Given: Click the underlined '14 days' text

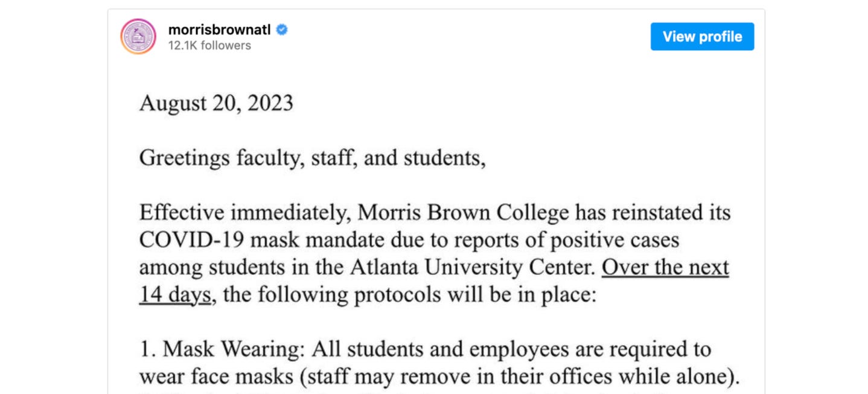Looking at the screenshot, I should click(x=175, y=295).
